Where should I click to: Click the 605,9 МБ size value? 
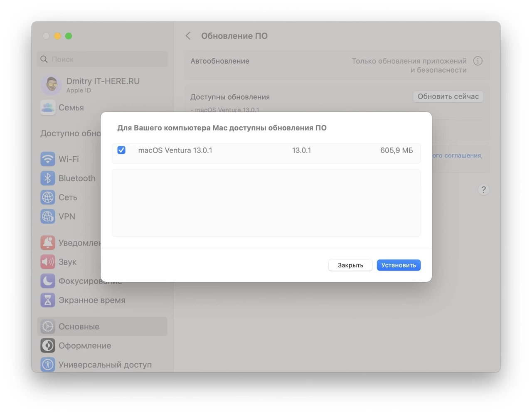[x=397, y=150]
